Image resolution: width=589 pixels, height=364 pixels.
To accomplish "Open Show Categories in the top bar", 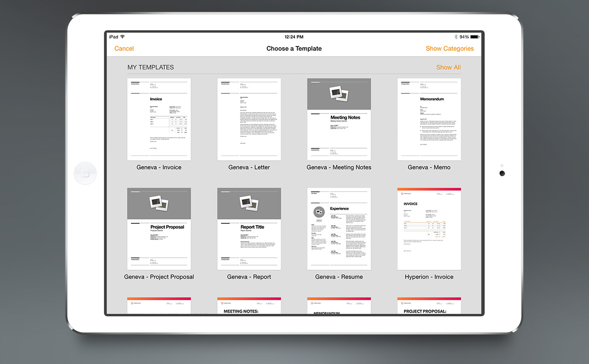I will 449,48.
